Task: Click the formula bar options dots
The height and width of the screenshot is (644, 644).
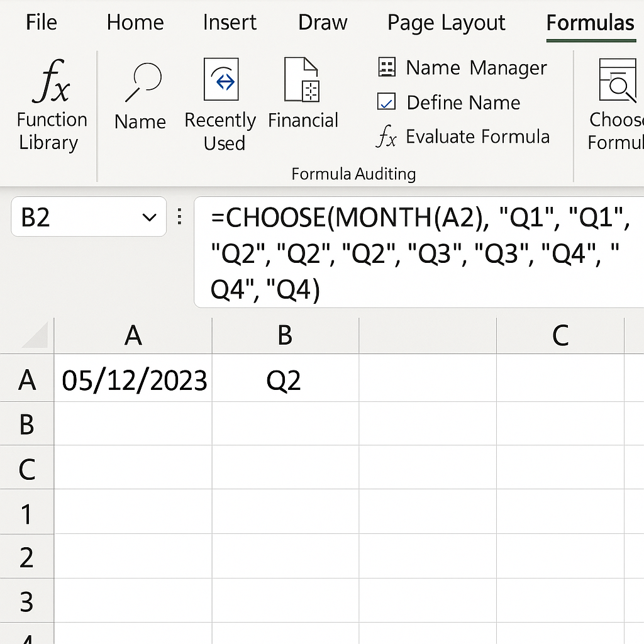Action: click(180, 218)
